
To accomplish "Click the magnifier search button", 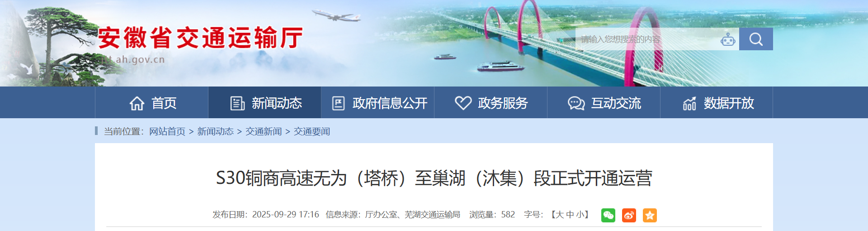I will coord(756,39).
